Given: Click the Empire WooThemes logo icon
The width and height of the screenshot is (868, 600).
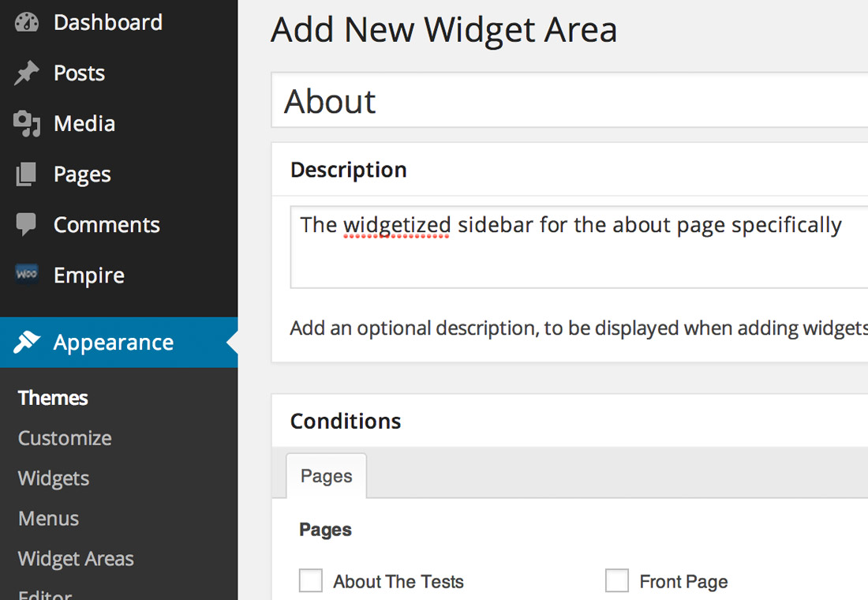Looking at the screenshot, I should (x=24, y=275).
